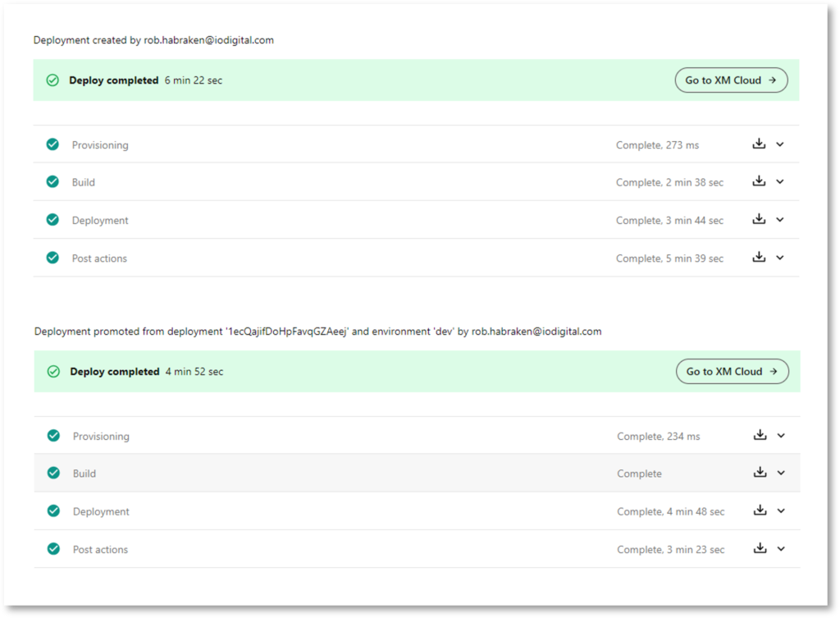This screenshot has height=618, width=840.
Task: Open XM Cloud from the 6 min 22 sec deployment
Action: (x=731, y=80)
